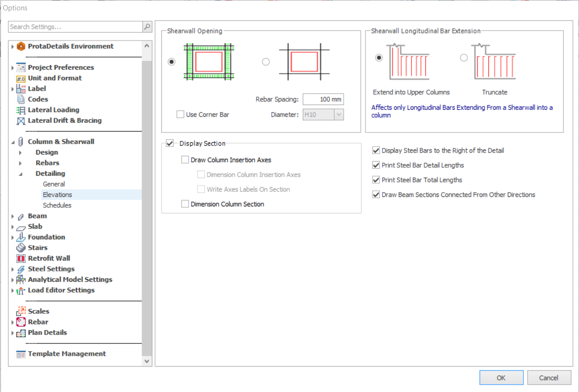Image resolution: width=579 pixels, height=392 pixels.
Task: Click the Lateral Drift & Bracing icon
Action: click(21, 121)
